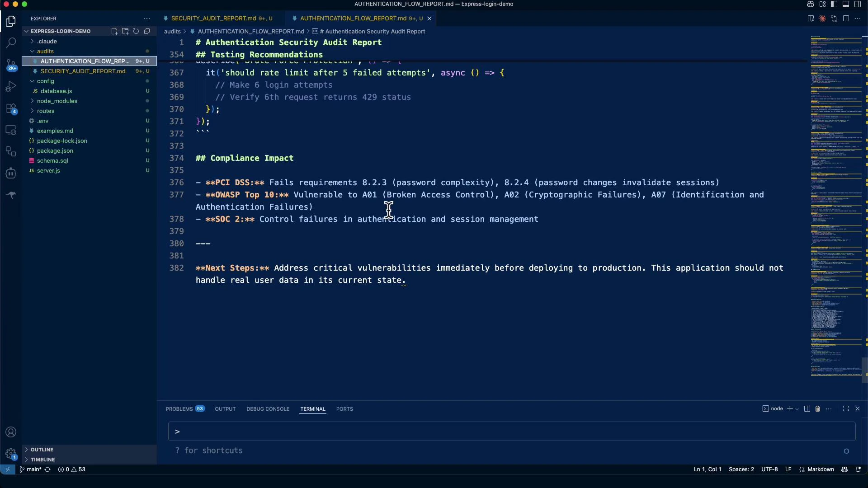Open the Accounts menu in activity bar

click(11, 432)
